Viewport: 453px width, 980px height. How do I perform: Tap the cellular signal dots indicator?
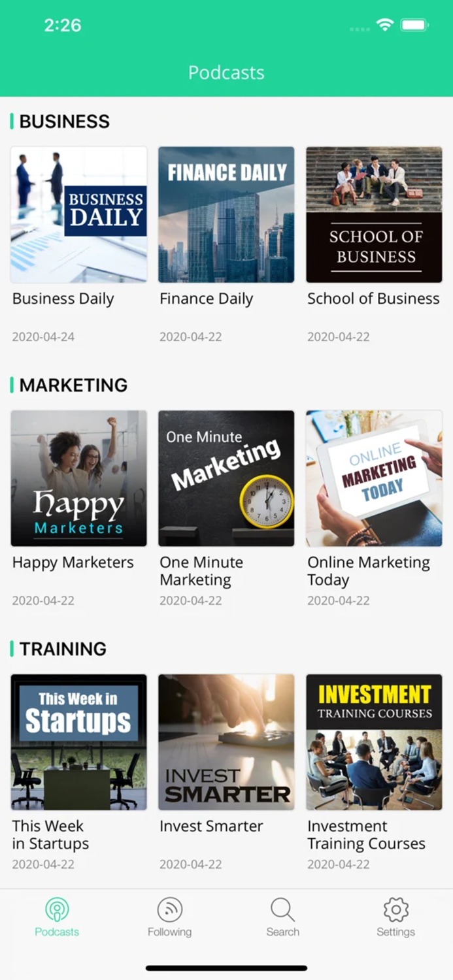coord(359,27)
